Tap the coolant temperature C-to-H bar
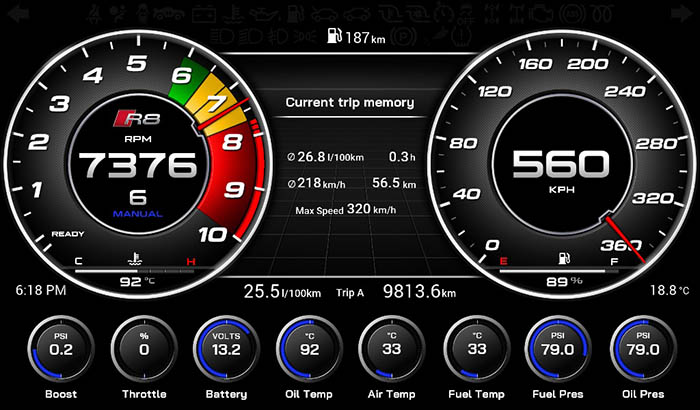700x410 pixels. click(136, 271)
